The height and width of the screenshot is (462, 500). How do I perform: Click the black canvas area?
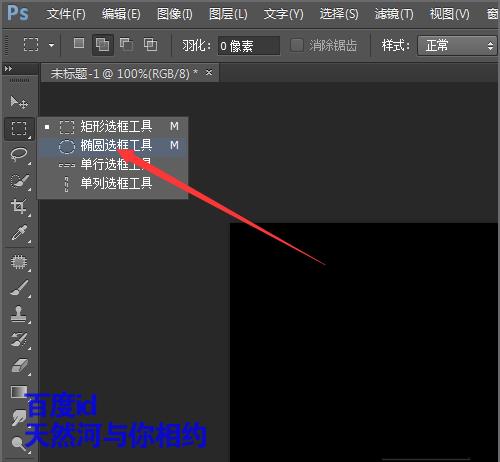364,342
